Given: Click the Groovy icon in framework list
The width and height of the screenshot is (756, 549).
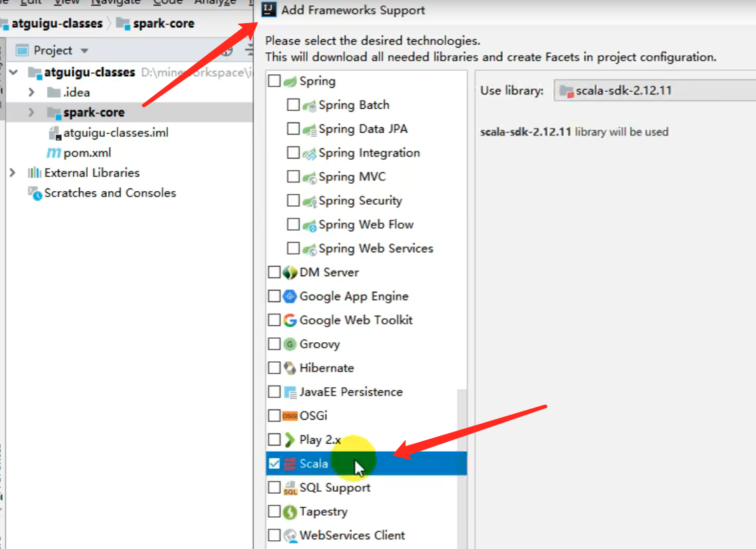Looking at the screenshot, I should click(290, 344).
